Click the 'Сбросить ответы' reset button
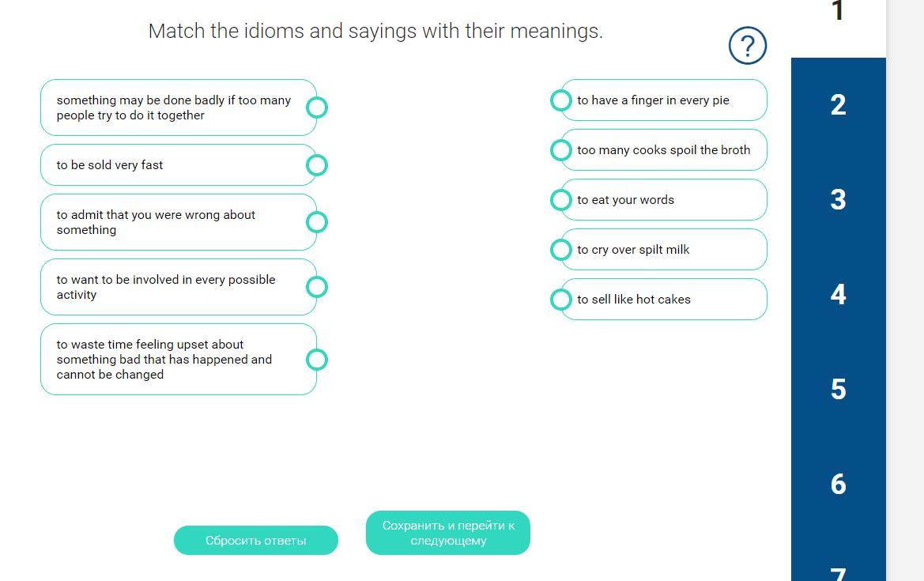 (256, 541)
